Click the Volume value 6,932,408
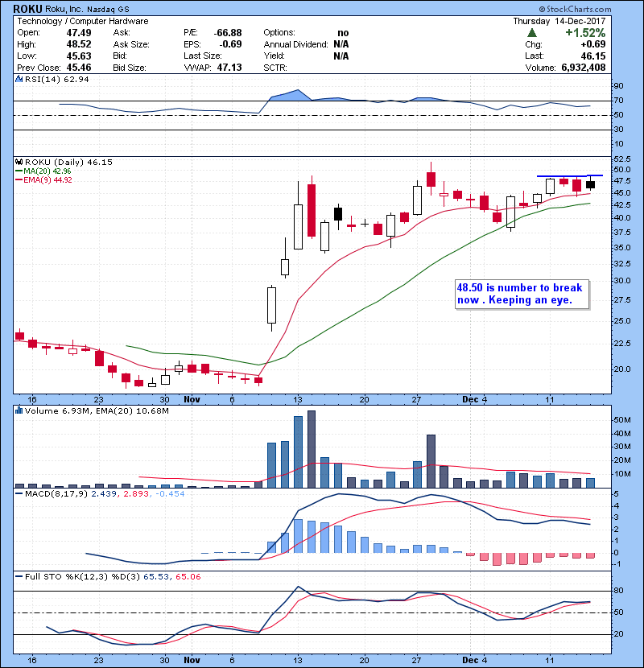 (584, 68)
